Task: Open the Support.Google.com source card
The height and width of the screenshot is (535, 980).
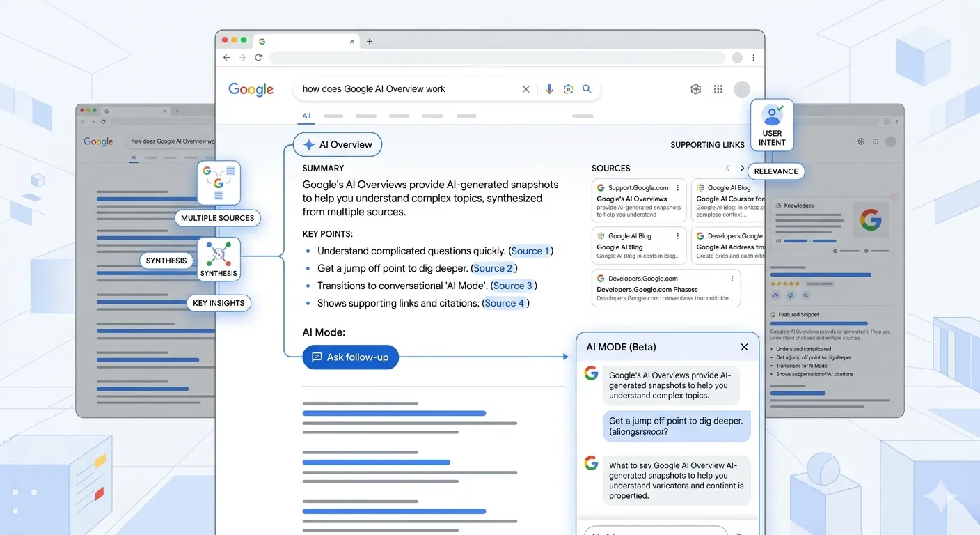Action: (x=639, y=201)
